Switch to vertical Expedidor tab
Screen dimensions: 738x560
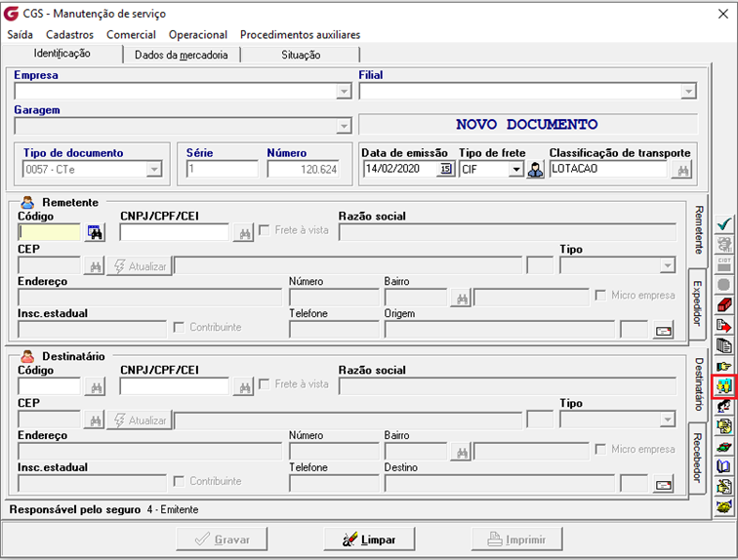click(697, 303)
